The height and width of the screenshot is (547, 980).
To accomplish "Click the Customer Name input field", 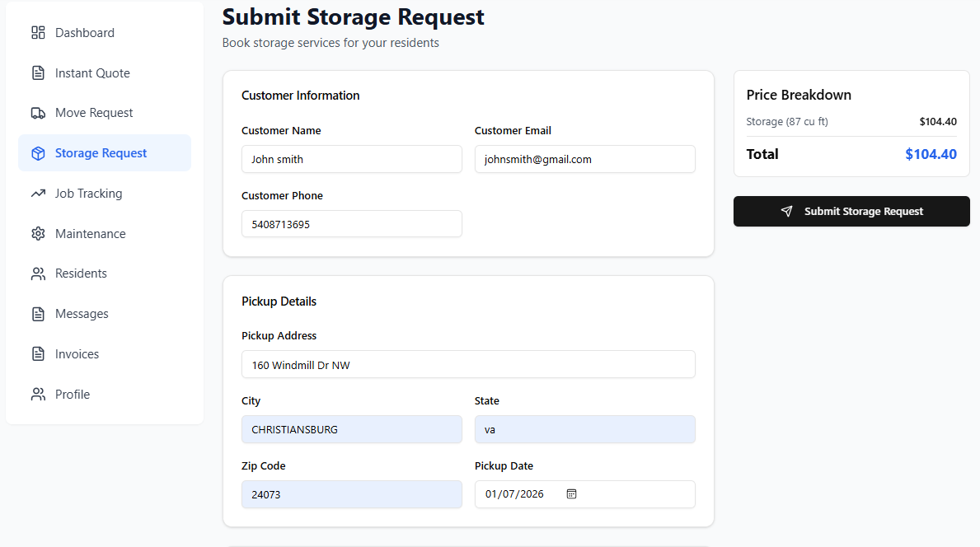I will coord(351,159).
